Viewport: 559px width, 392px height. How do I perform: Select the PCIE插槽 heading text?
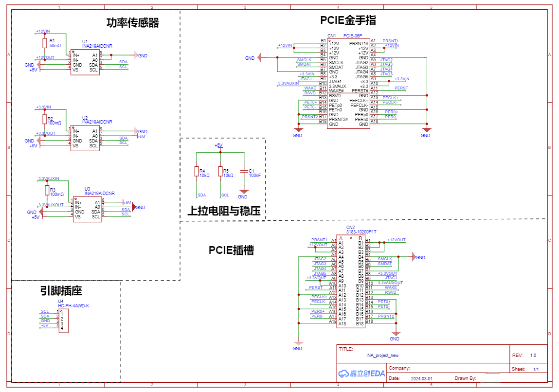pos(231,250)
